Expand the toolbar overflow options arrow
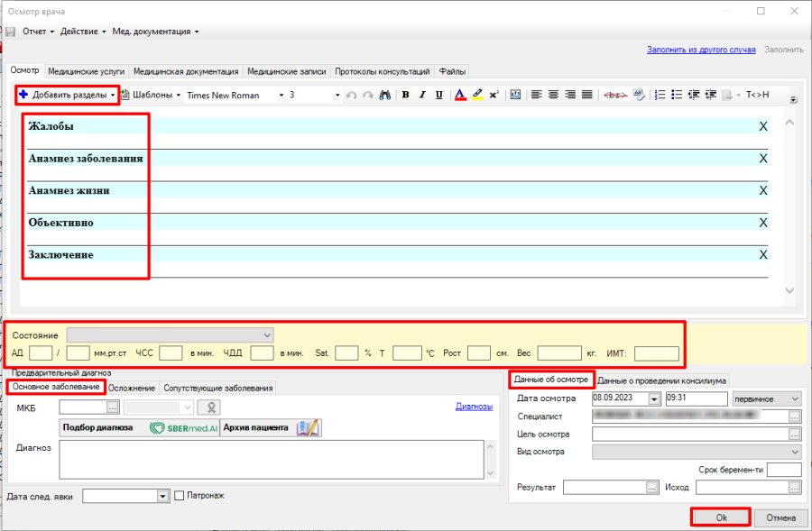Viewport: 812px width, 531px height. [794, 100]
